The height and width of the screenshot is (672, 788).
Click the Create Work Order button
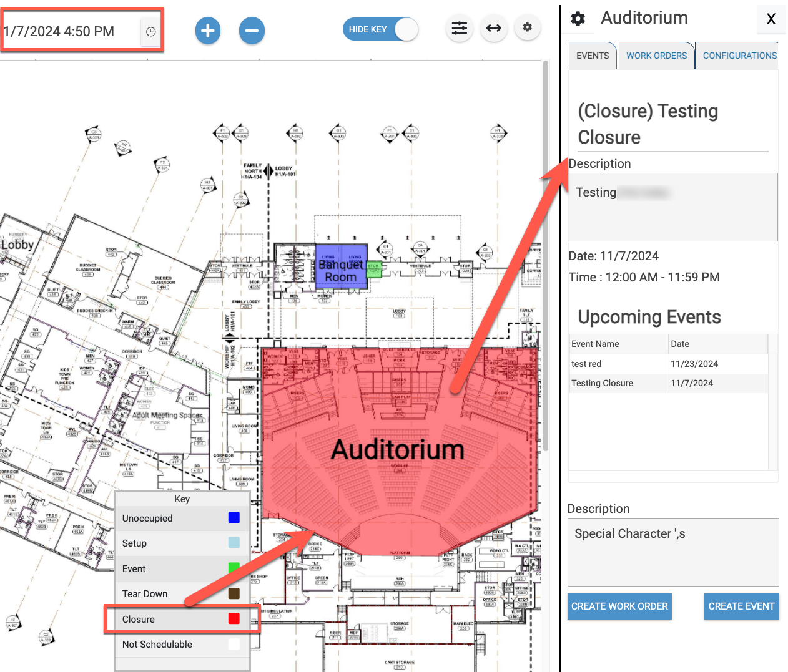tap(619, 606)
